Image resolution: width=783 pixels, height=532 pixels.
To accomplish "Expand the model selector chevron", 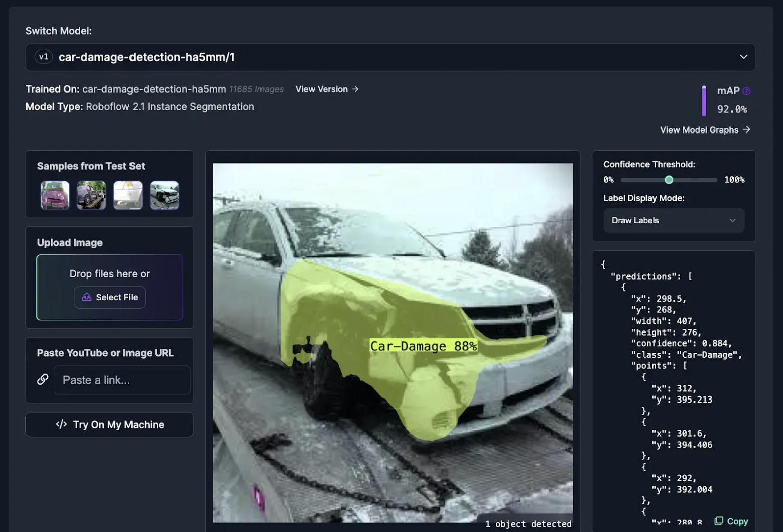I will click(x=744, y=57).
